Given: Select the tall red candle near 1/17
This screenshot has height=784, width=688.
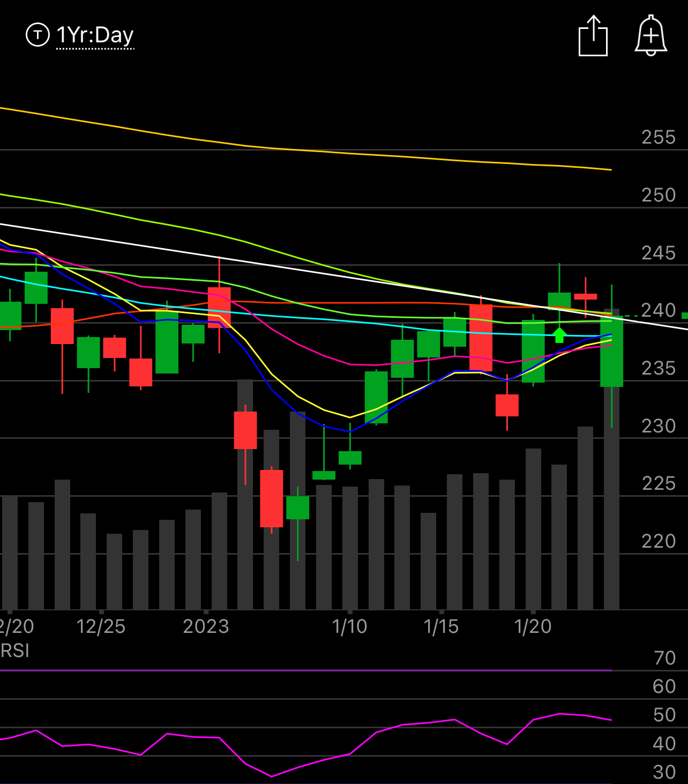Looking at the screenshot, I should [481, 338].
